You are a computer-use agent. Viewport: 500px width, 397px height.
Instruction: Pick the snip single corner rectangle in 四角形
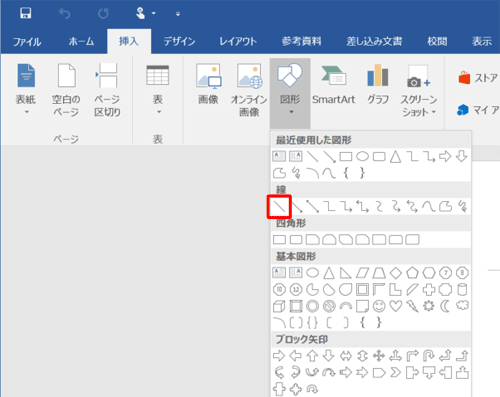pyautogui.click(x=313, y=240)
